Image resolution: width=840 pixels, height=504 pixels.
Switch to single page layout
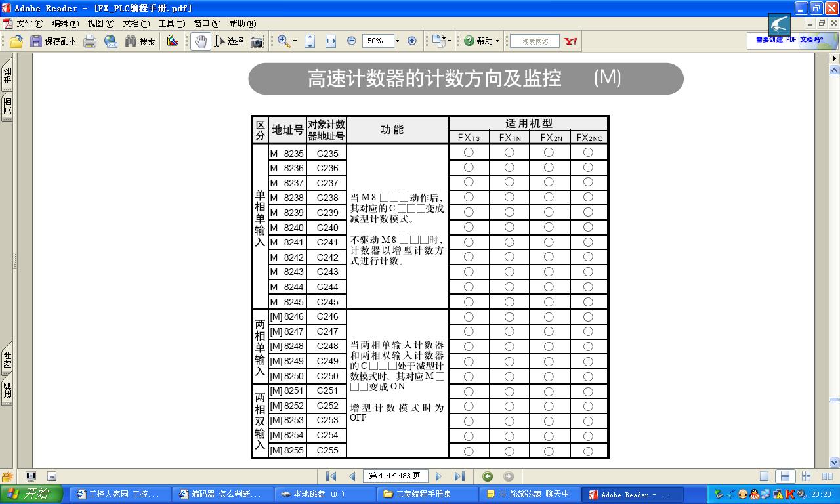point(764,476)
